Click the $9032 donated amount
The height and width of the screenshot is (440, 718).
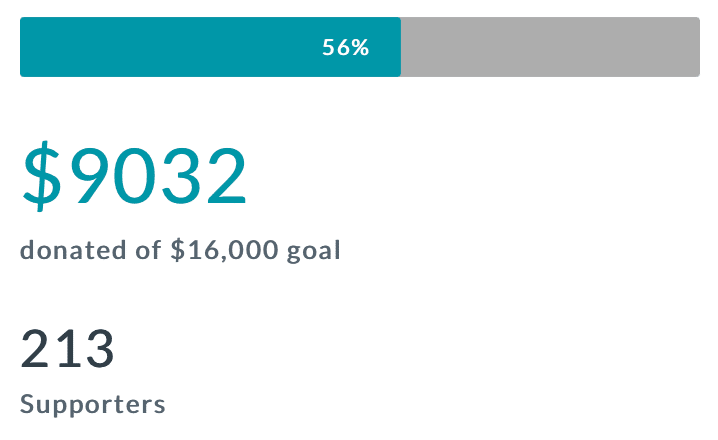(x=134, y=177)
